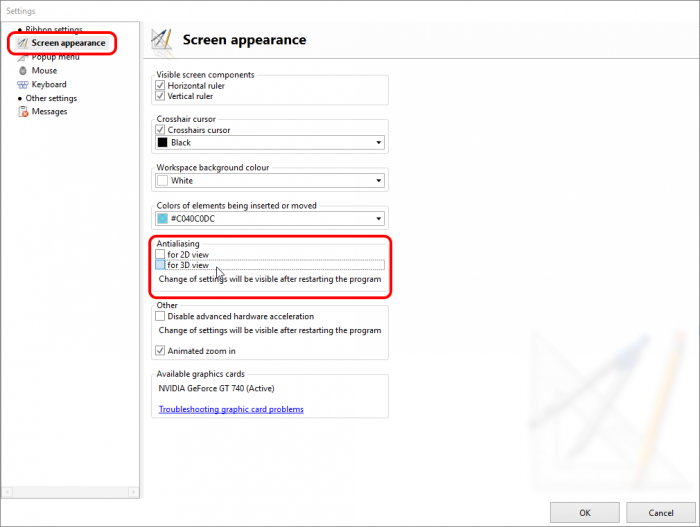Select Other settings in the tree
This screenshot has width=700, height=527.
coord(51,98)
